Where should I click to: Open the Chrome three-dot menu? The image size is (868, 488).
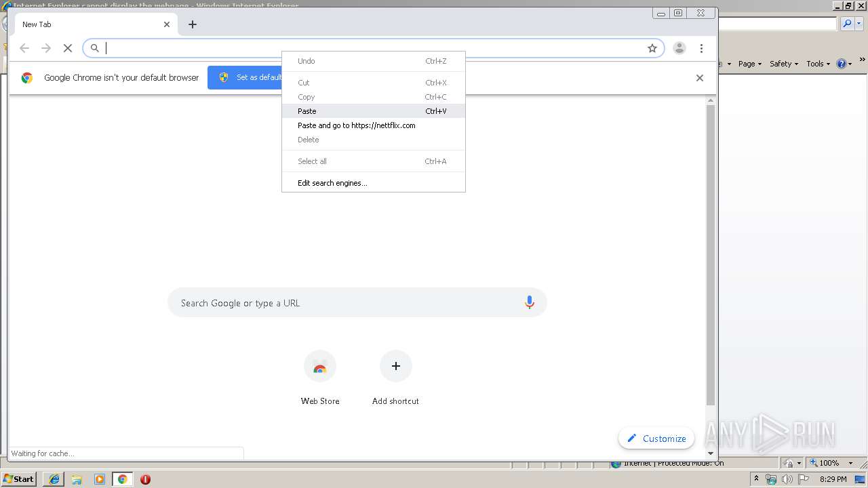701,48
